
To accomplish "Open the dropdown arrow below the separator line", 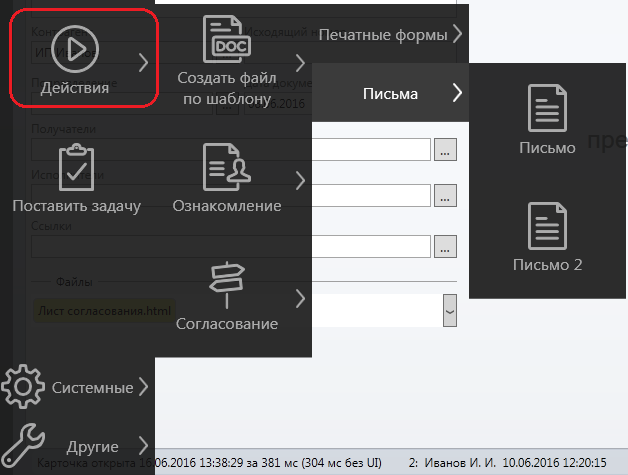I will pos(450,311).
